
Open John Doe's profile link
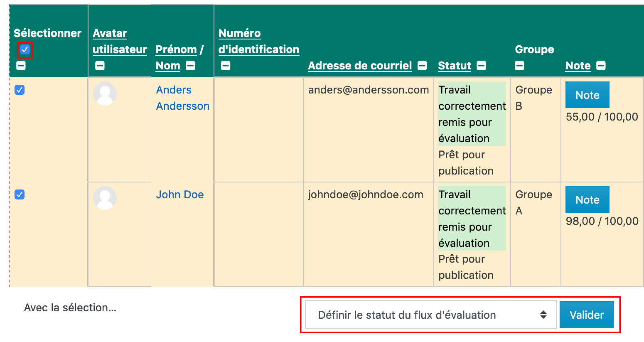179,194
